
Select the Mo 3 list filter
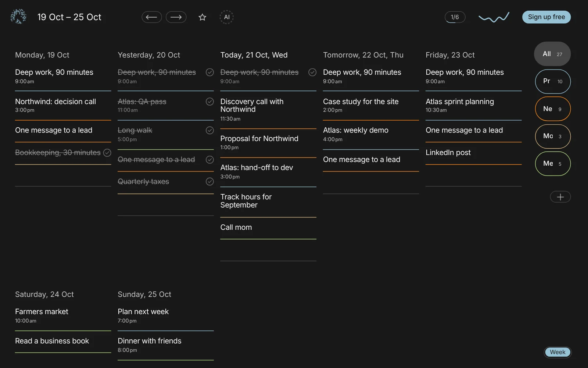coord(553,136)
